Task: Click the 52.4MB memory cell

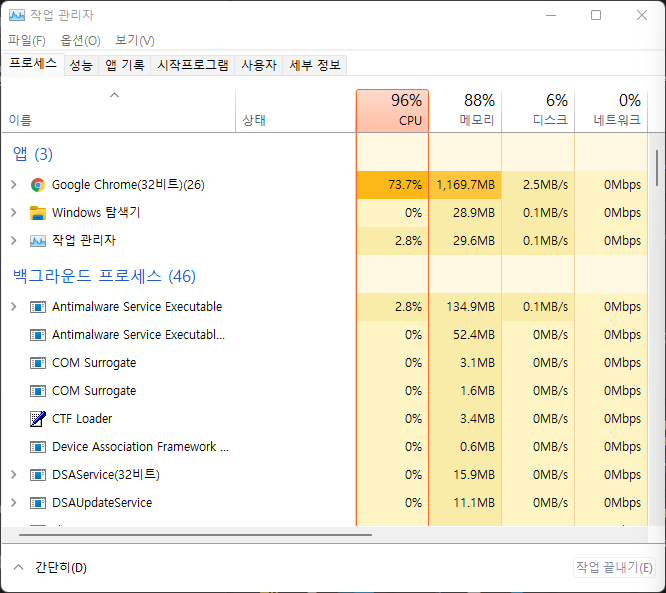Action: (465, 335)
